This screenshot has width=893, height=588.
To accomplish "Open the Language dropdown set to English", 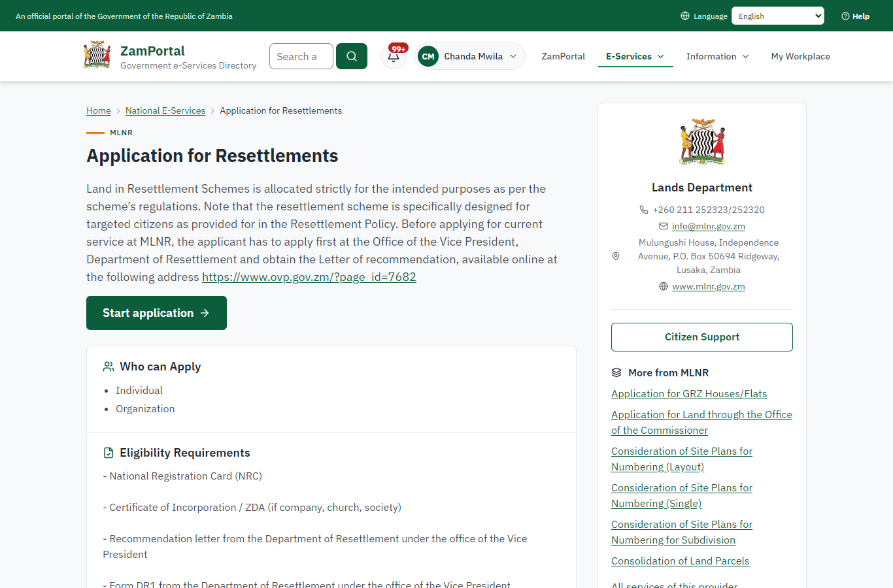I will pyautogui.click(x=778, y=16).
